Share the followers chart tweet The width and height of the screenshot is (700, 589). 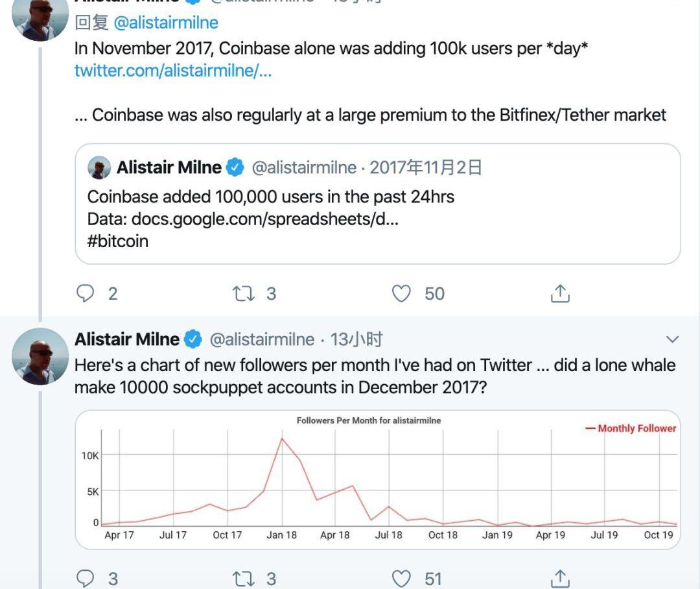pos(560,578)
